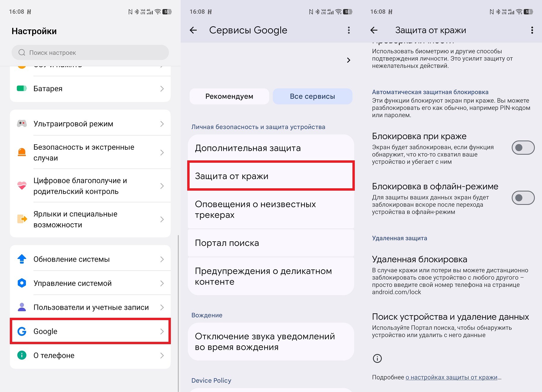Click the chevron above Рекомендуем tab
This screenshot has width=542, height=392.
coord(349,60)
